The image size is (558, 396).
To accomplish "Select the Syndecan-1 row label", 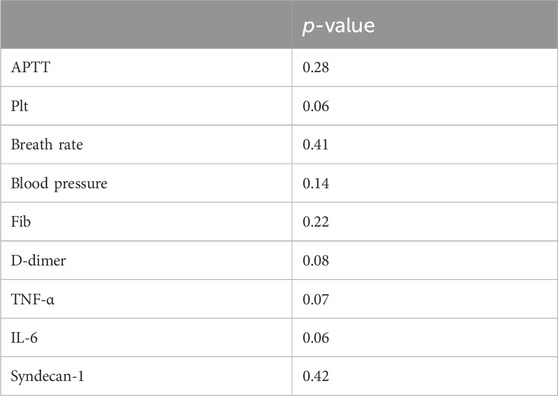I will [47, 376].
